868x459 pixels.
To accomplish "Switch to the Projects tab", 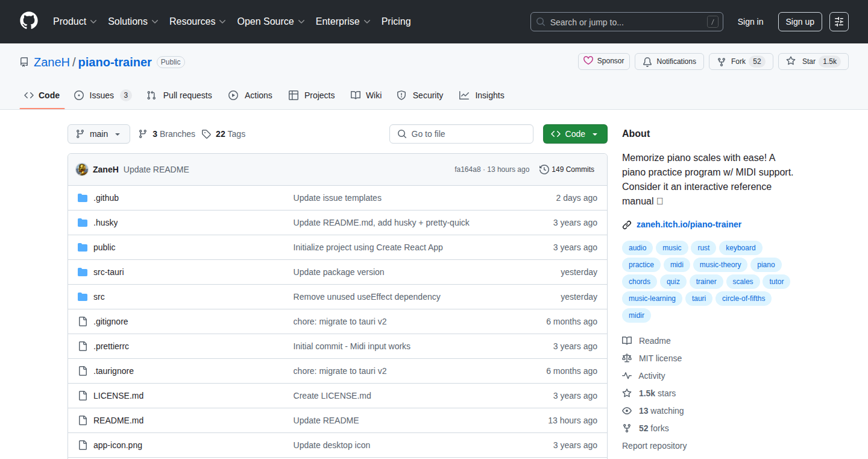I will point(312,95).
